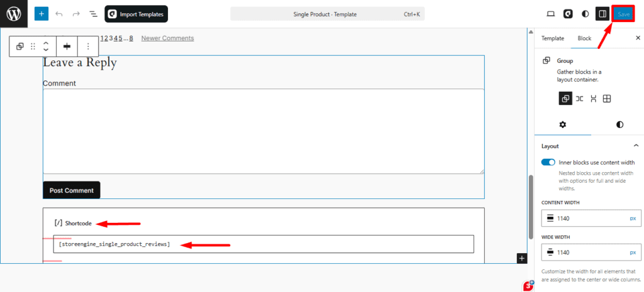Click the Post Comment button
This screenshot has height=292, width=644.
coord(72,190)
